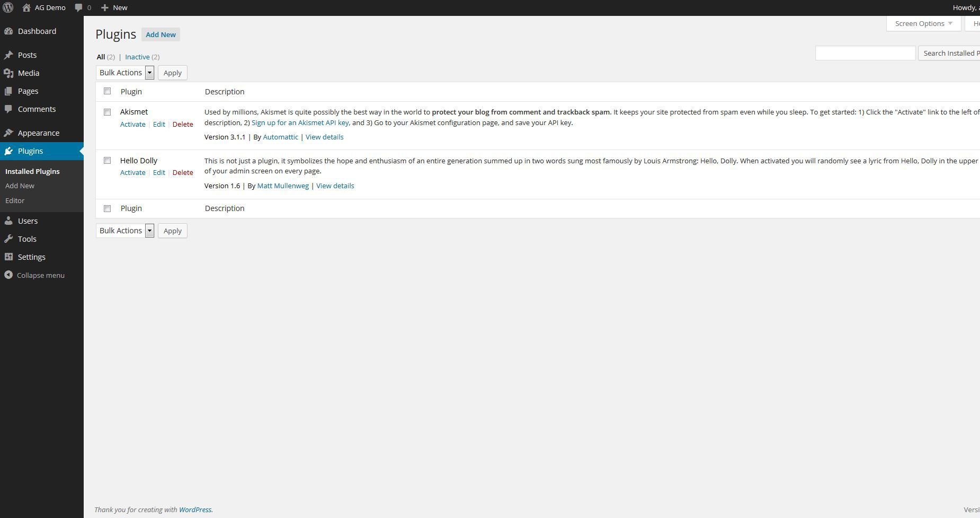Click the Tools wrench icon

tap(8, 239)
